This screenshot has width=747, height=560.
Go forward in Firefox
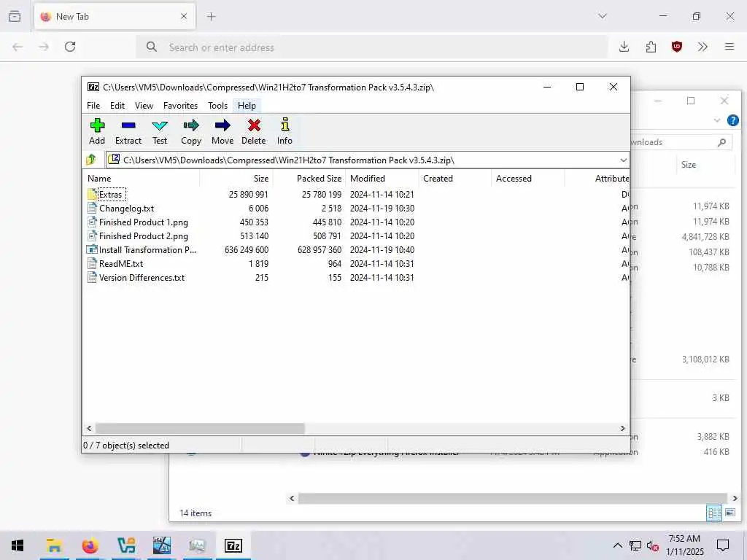click(44, 47)
